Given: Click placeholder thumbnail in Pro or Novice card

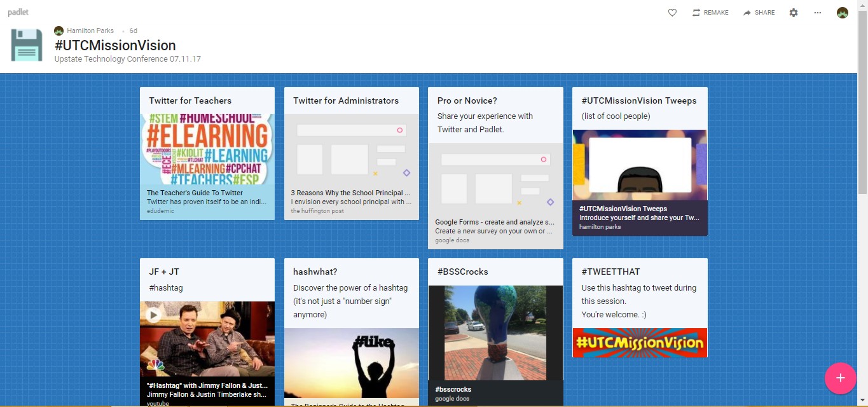Looking at the screenshot, I should point(495,178).
